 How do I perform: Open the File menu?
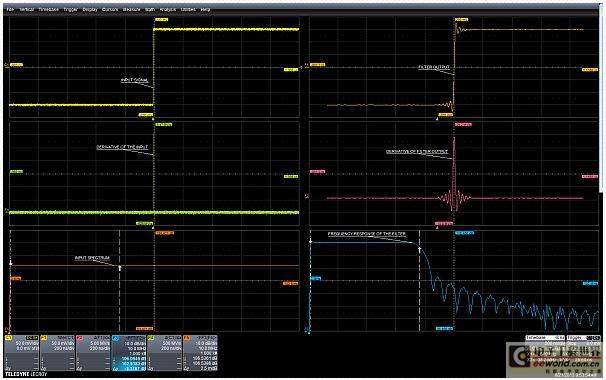point(10,9)
